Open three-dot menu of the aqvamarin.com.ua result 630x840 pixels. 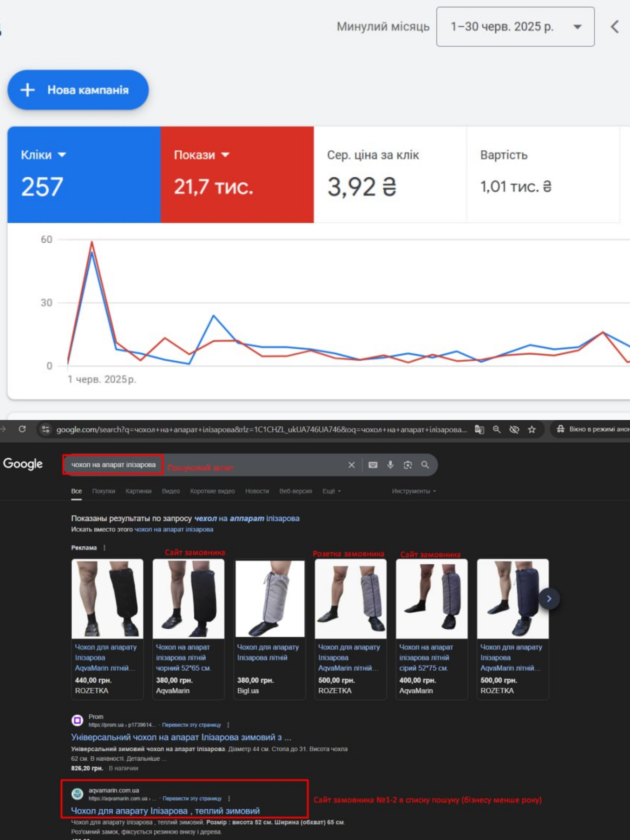point(229,798)
